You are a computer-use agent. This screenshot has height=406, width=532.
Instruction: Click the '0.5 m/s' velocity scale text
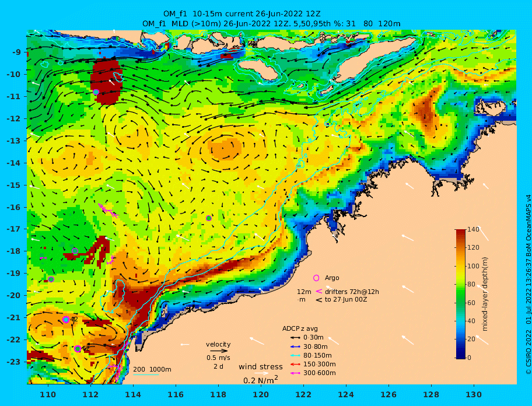point(218,358)
